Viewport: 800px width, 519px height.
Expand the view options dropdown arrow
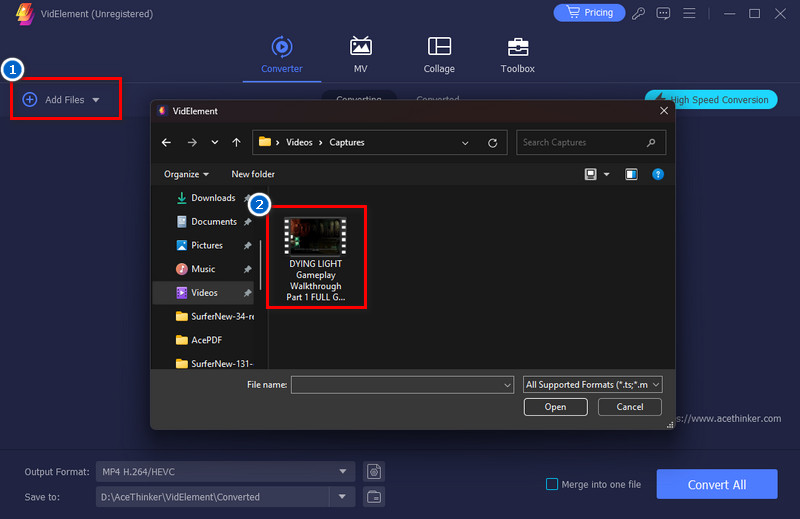[x=607, y=175]
